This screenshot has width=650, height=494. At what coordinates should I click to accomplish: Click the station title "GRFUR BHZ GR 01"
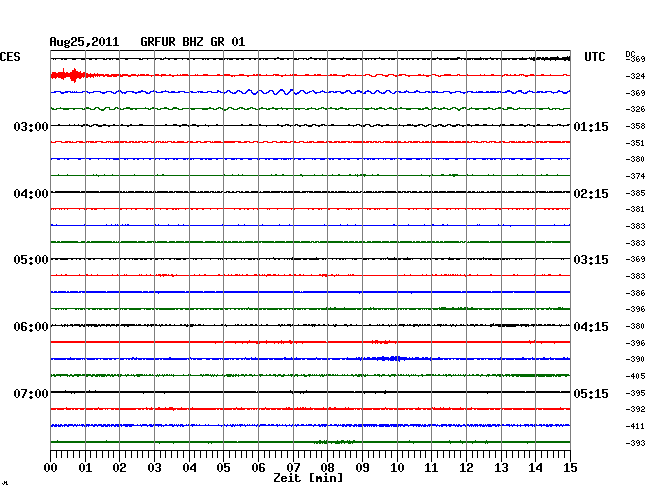[x=193, y=42]
